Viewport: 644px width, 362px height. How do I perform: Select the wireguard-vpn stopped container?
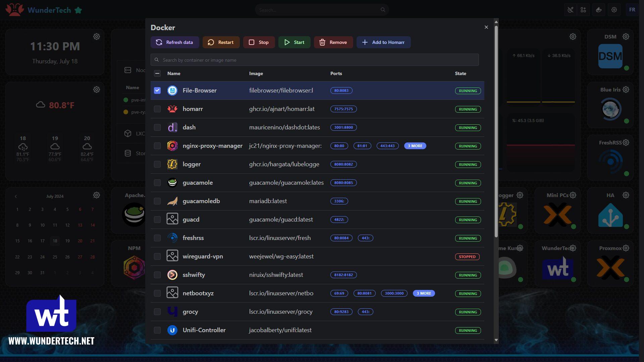(157, 256)
